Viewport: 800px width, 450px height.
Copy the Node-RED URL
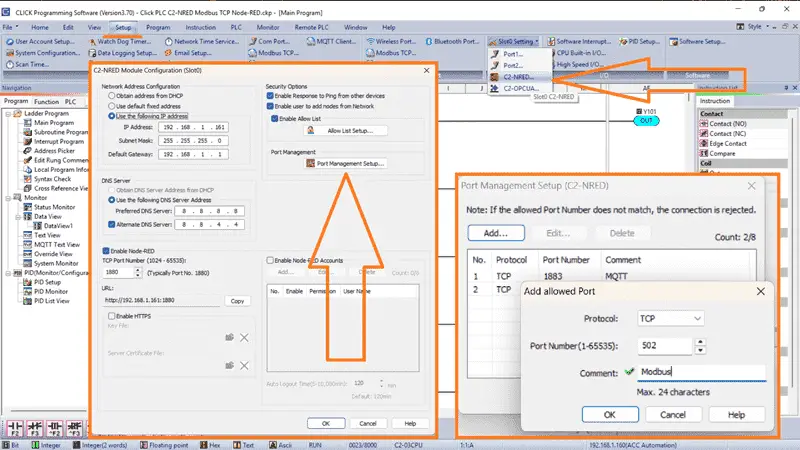pyautogui.click(x=237, y=301)
